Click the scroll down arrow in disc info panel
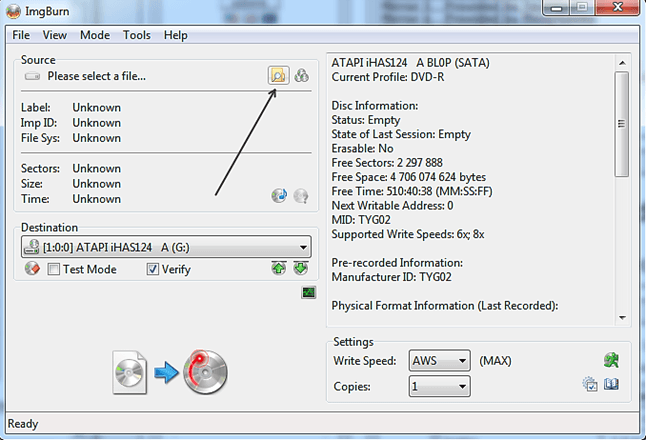 tap(621, 317)
